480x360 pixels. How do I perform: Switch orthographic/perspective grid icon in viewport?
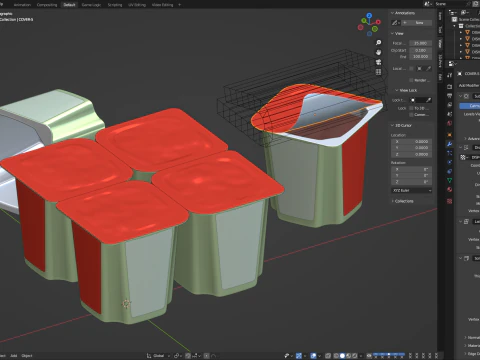(378, 72)
